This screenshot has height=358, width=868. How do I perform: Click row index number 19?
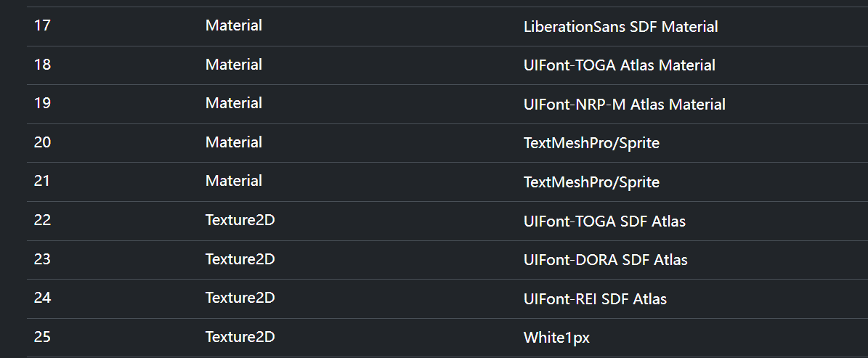click(42, 103)
